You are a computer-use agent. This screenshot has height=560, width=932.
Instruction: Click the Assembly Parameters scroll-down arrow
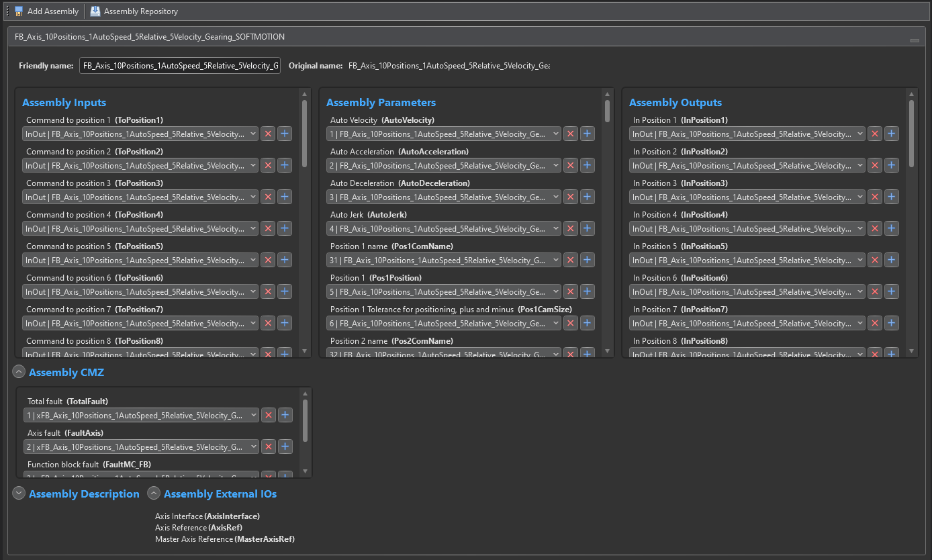608,351
